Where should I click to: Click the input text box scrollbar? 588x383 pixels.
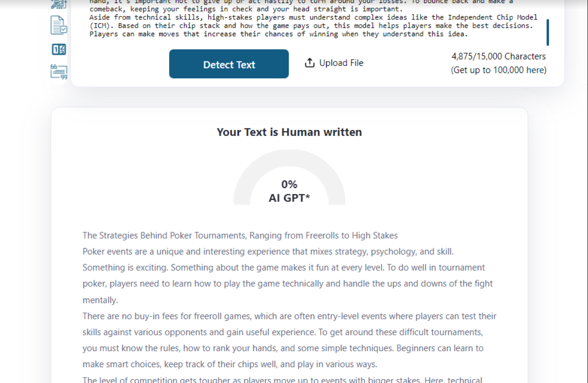pyautogui.click(x=547, y=32)
